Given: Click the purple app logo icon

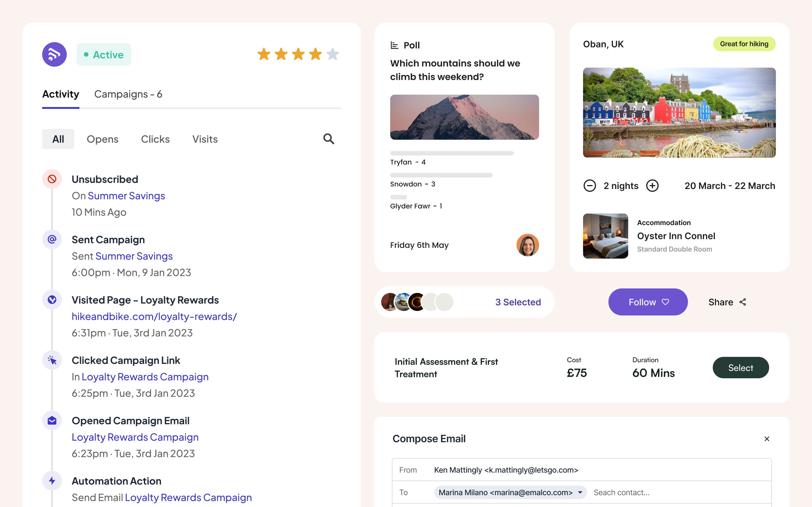Looking at the screenshot, I should tap(54, 54).
